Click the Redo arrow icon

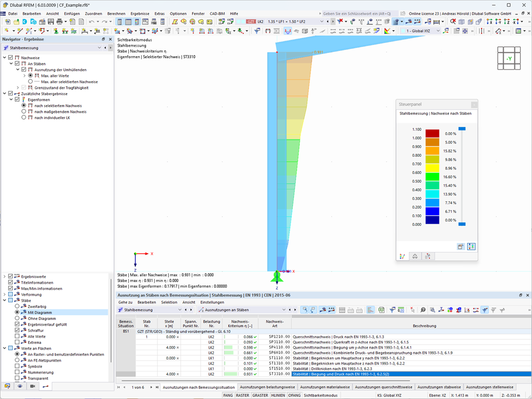[104, 21]
